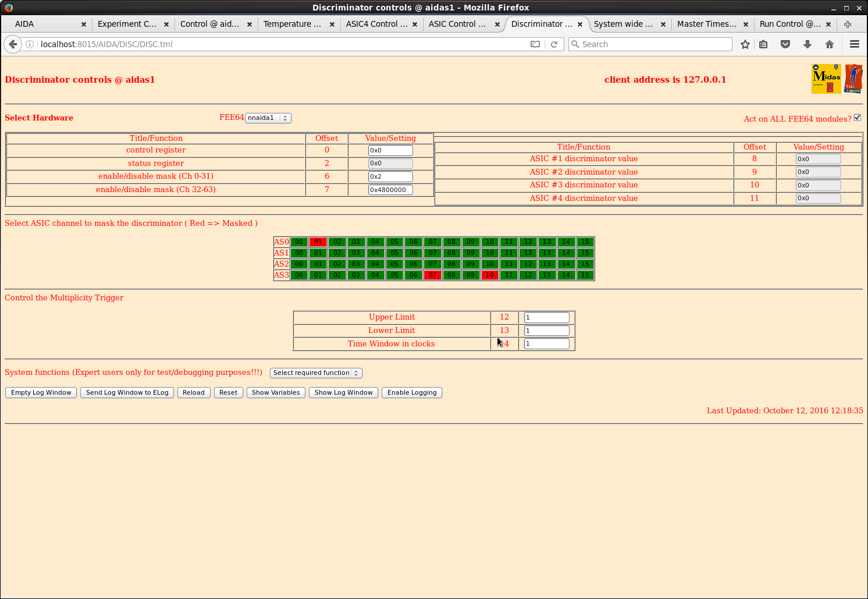Uncheck Act on ALL FEE64 modules
Screen dimensions: 868x599
857,118
